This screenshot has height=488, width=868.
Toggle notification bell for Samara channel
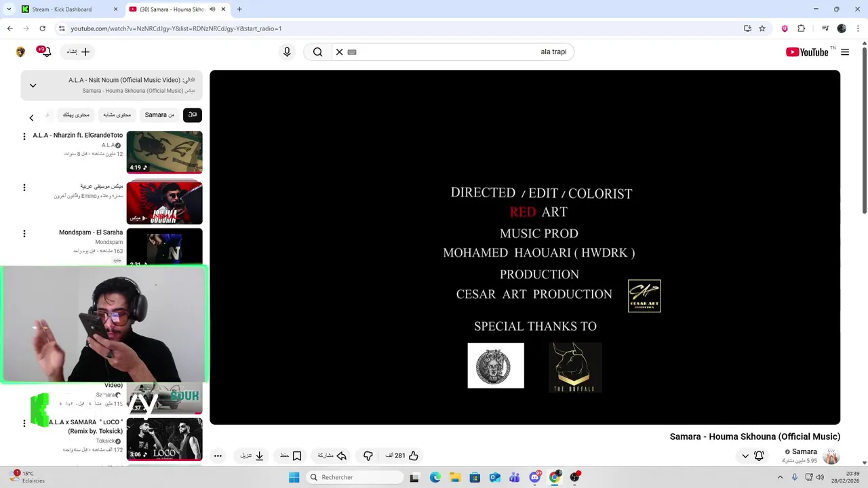[759, 456]
